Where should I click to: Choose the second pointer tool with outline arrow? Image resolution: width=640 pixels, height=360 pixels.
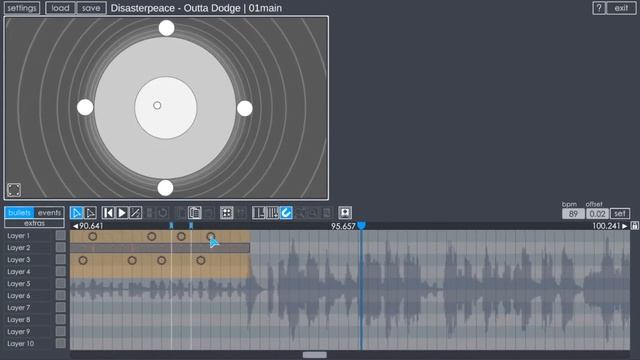[x=90, y=213]
